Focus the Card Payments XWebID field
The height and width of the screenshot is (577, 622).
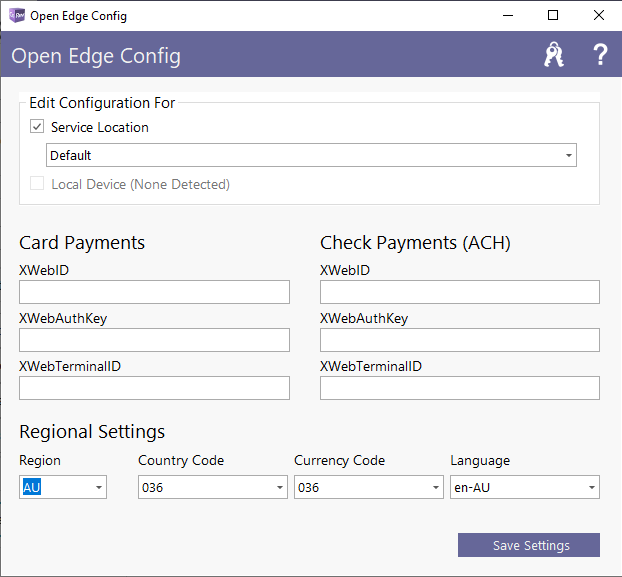154,292
